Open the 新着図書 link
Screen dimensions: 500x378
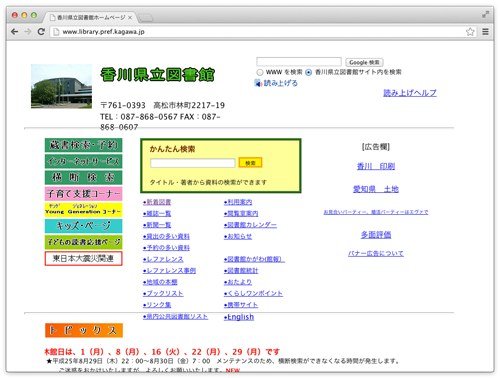click(x=157, y=202)
